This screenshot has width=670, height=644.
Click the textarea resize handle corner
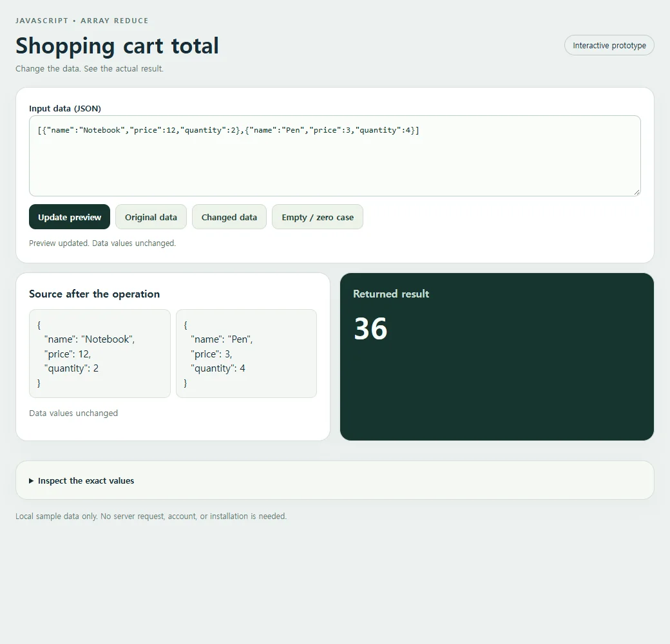coord(636,193)
